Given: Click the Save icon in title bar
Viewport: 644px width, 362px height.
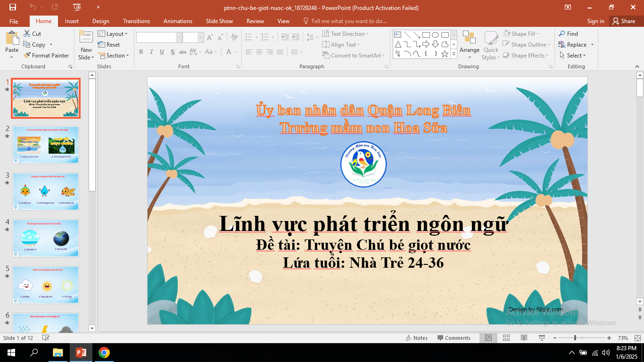Looking at the screenshot, I should 13,7.
